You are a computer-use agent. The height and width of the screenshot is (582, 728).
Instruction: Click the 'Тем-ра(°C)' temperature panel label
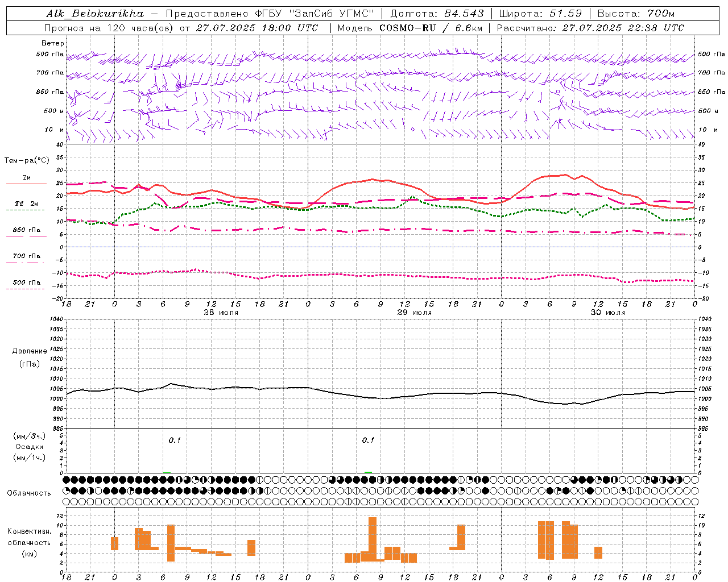click(27, 161)
